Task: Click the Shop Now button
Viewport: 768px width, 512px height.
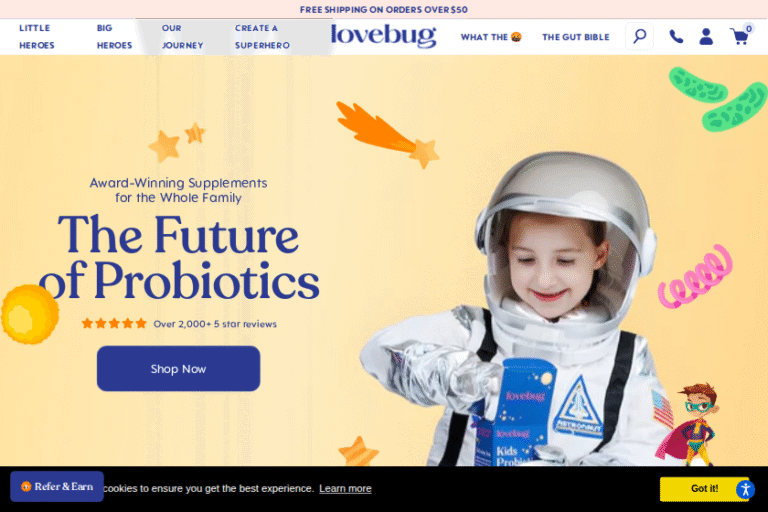Action: pos(178,368)
